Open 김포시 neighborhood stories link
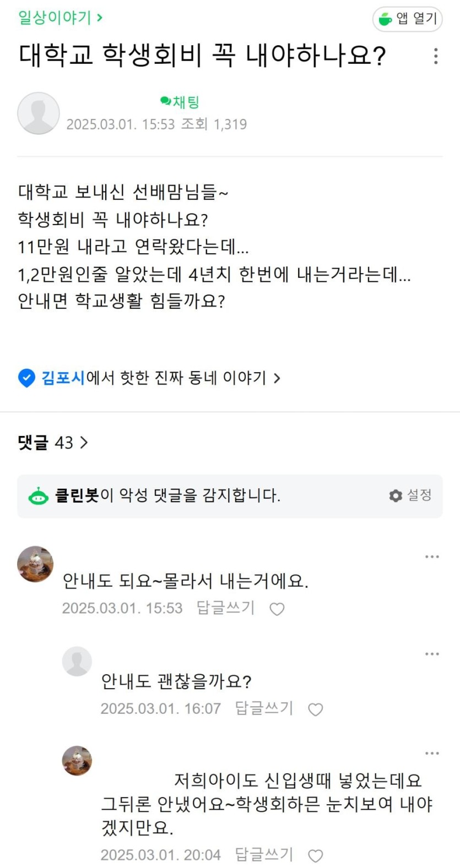The image size is (460, 868). [160, 378]
